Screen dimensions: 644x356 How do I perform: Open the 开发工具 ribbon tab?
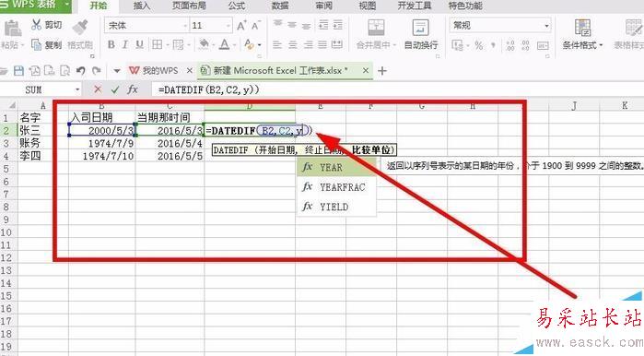(414, 6)
